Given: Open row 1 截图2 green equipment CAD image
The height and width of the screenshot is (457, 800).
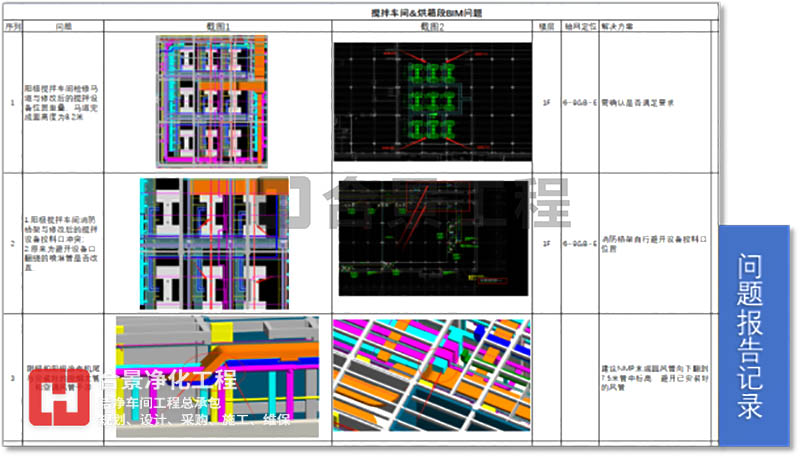Looking at the screenshot, I should pos(432,101).
